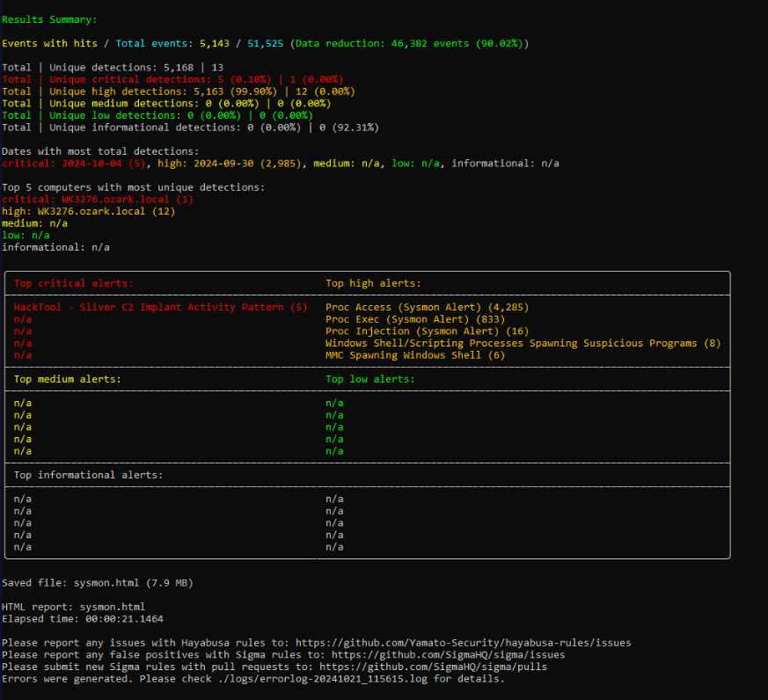Click the 'Top critical alerts:' header

click(73, 283)
